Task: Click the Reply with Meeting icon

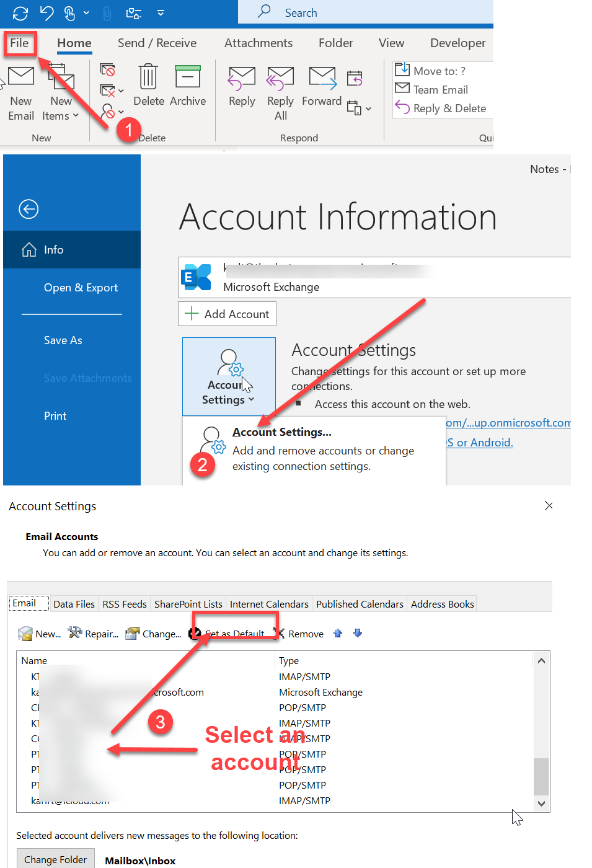Action: click(x=355, y=78)
